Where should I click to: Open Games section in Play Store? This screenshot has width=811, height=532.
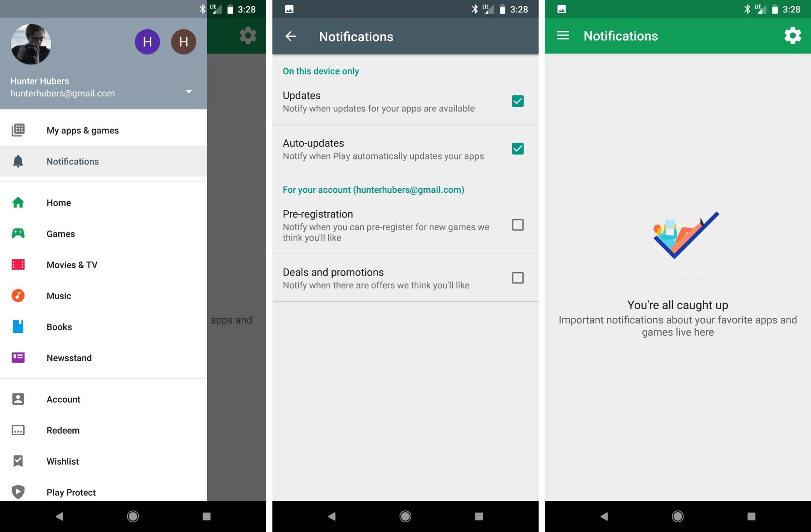[61, 233]
